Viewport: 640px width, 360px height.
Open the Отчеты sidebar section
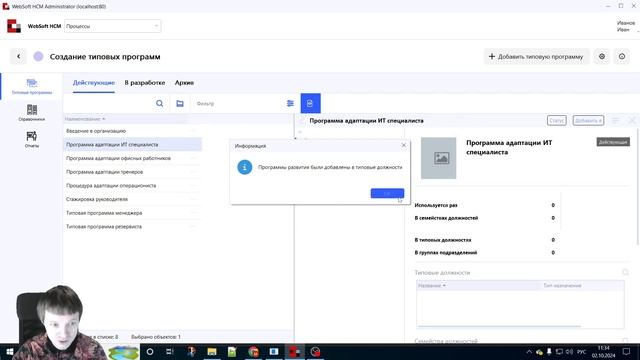point(31,139)
